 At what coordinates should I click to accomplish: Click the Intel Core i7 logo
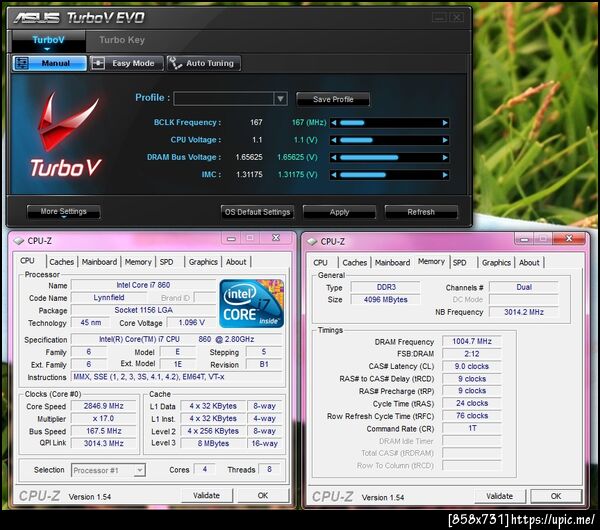coord(251,303)
